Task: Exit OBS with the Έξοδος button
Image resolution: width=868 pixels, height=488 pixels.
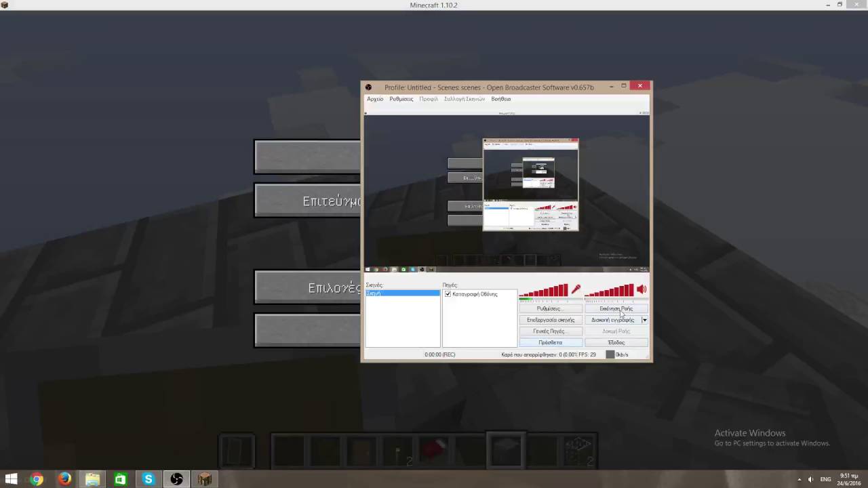Action: tap(616, 342)
